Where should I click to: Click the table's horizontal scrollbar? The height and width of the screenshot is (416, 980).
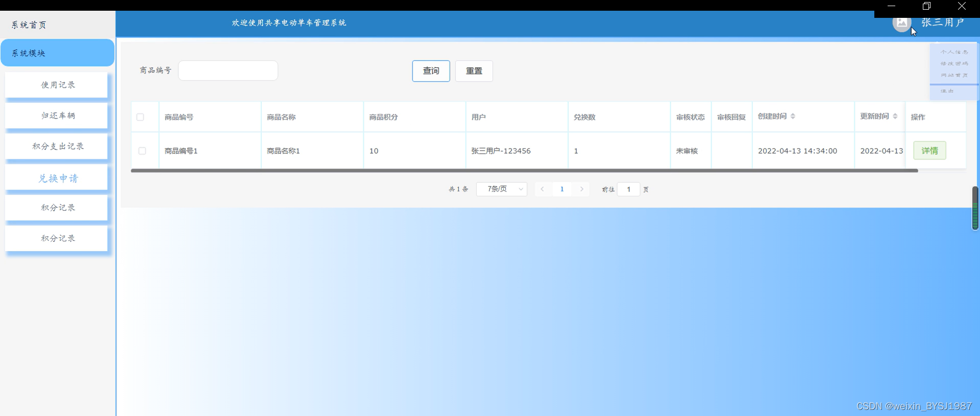524,170
